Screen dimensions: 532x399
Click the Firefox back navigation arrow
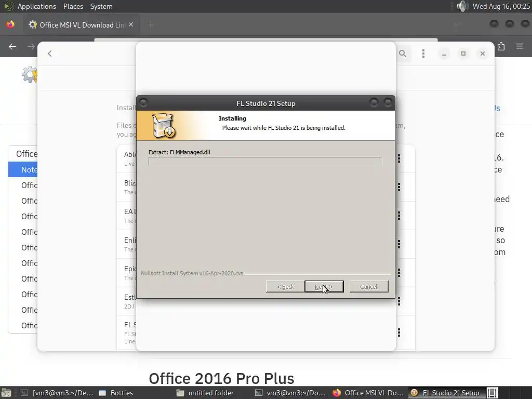pyautogui.click(x=12, y=46)
